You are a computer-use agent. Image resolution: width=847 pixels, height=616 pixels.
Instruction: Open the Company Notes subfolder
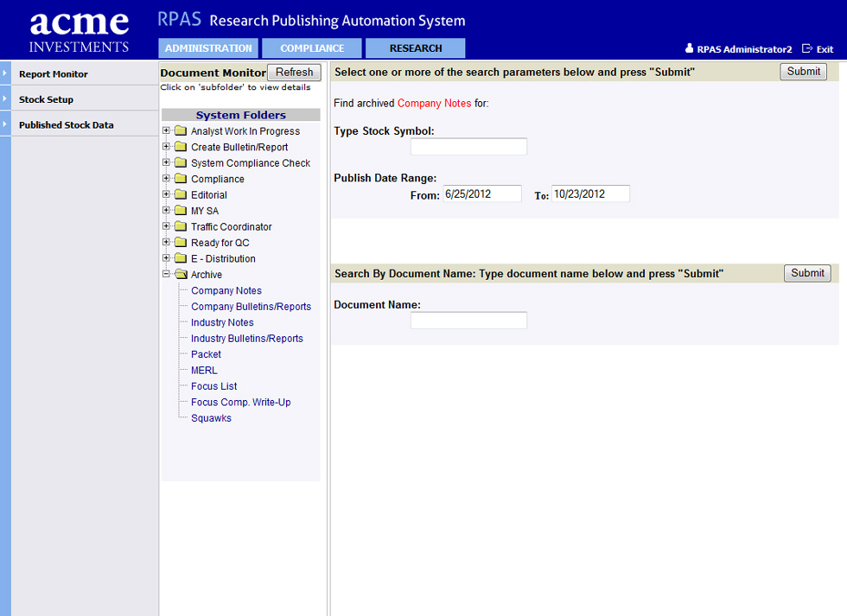[226, 290]
